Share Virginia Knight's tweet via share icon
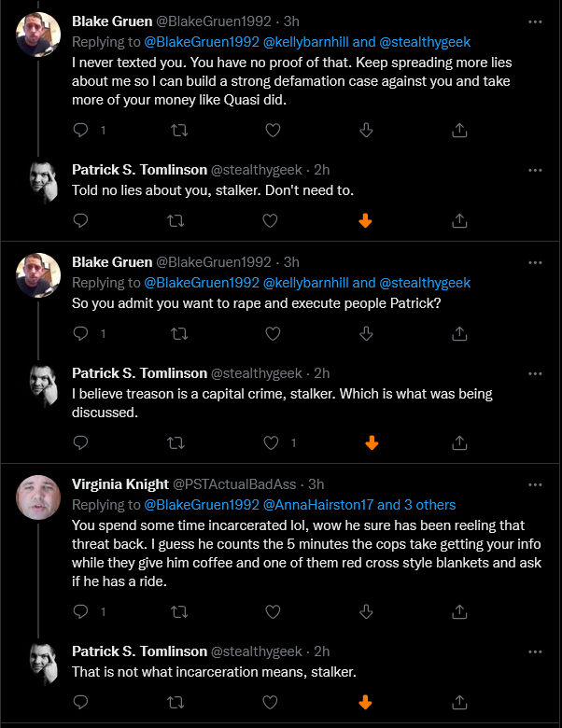The height and width of the screenshot is (728, 562). point(459,611)
